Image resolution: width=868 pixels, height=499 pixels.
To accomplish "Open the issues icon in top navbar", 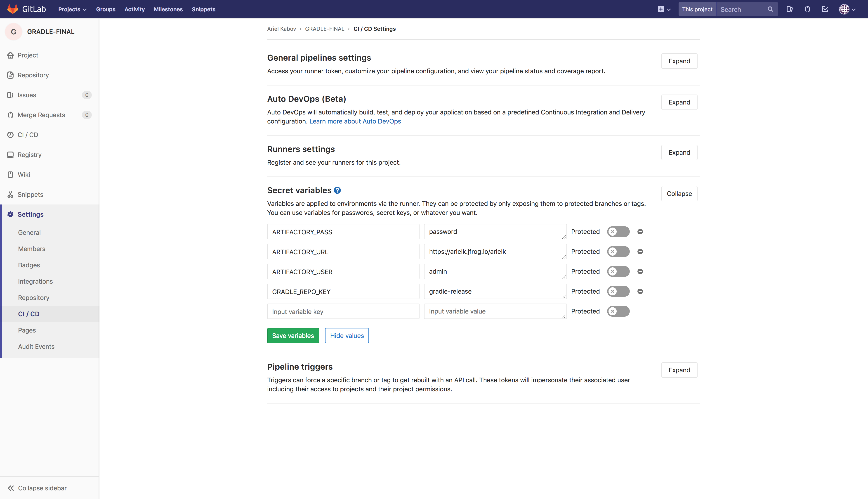I will (x=789, y=9).
